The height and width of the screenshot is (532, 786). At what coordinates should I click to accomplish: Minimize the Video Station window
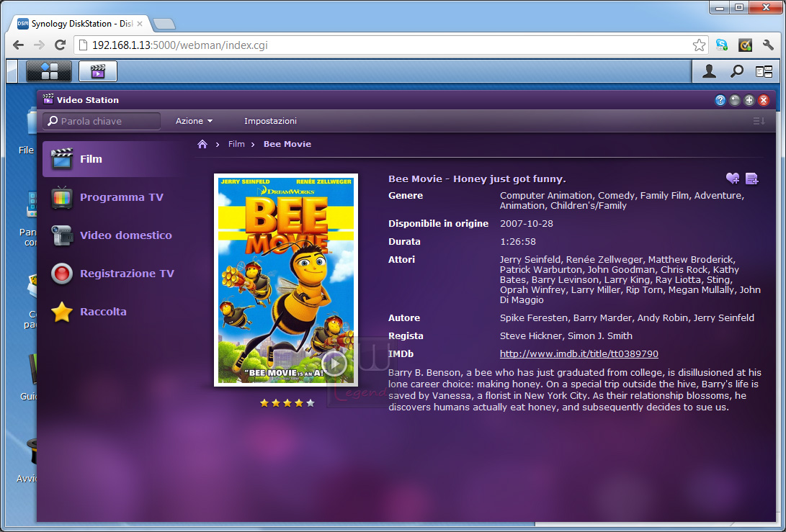click(735, 100)
